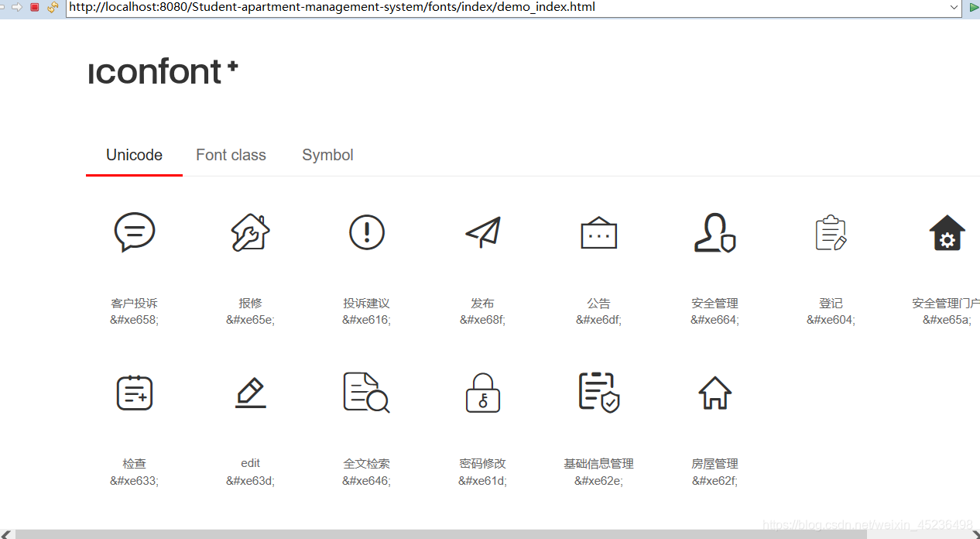This screenshot has width=980, height=539.
Task: Click the 登记 clipboard pencil icon
Action: pyautogui.click(x=831, y=232)
